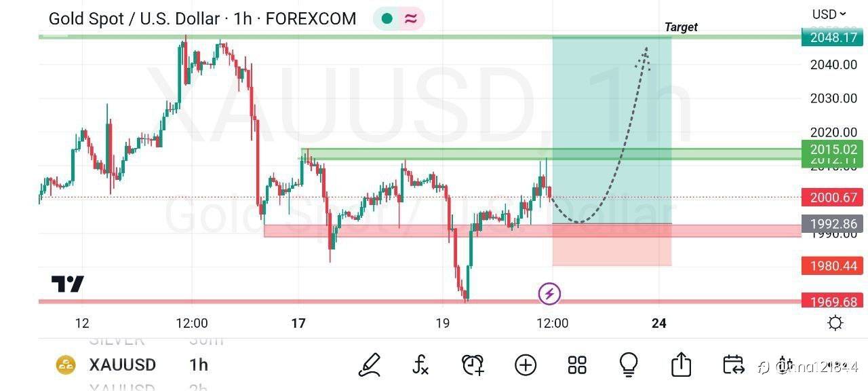
Task: Click the purple lightning event marker
Action: [x=549, y=294]
